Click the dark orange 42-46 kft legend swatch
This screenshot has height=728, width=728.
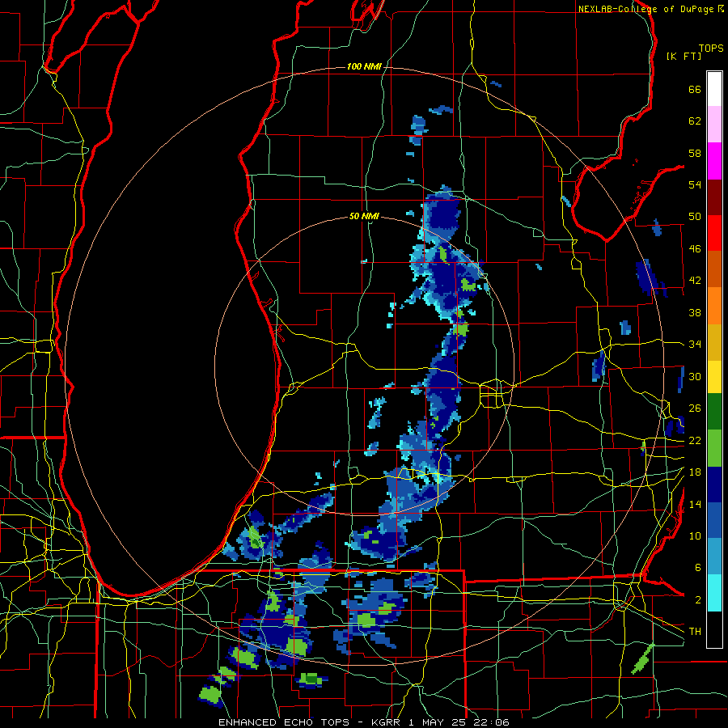(x=714, y=269)
